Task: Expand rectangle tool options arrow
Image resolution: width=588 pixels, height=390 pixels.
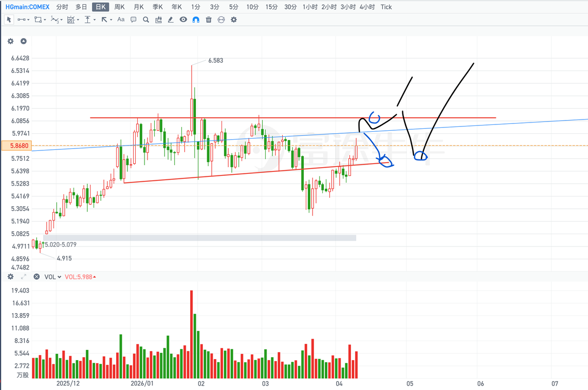Action: [45, 20]
